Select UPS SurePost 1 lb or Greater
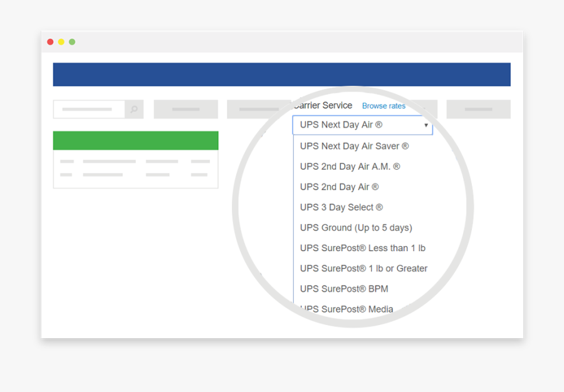The width and height of the screenshot is (564, 392). (x=363, y=269)
